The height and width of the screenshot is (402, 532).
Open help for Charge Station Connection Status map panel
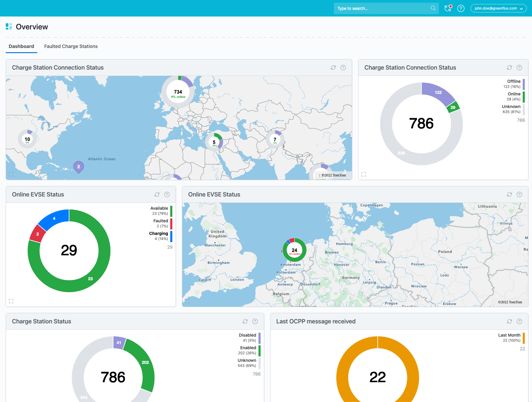(343, 67)
